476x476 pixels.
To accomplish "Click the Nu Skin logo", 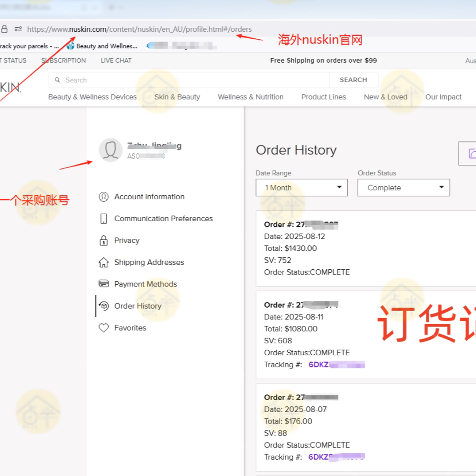I will pos(10,87).
